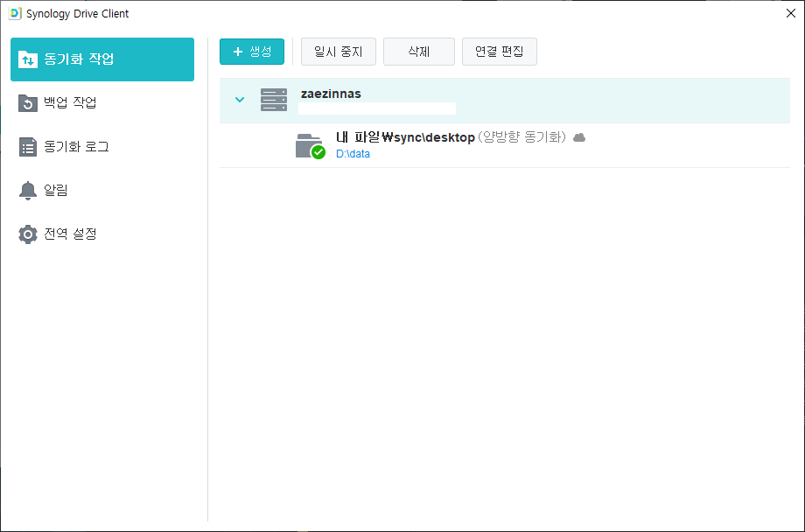The width and height of the screenshot is (805, 532).
Task: Create a new task with 생성
Action: point(252,52)
